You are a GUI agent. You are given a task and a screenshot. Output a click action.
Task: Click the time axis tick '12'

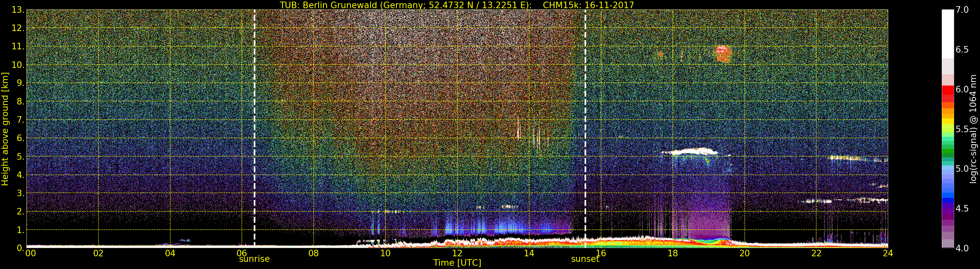(457, 253)
